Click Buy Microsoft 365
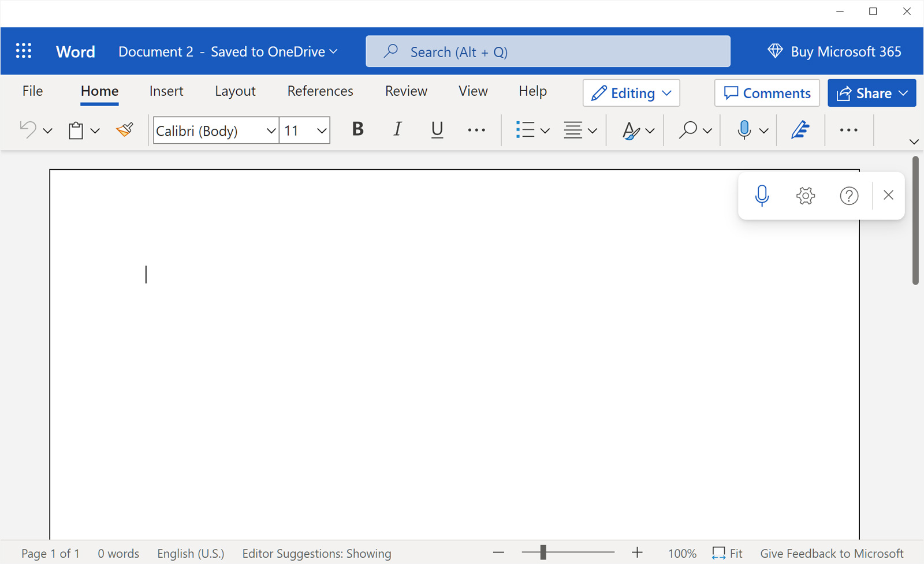Image resolution: width=924 pixels, height=564 pixels. (x=845, y=51)
